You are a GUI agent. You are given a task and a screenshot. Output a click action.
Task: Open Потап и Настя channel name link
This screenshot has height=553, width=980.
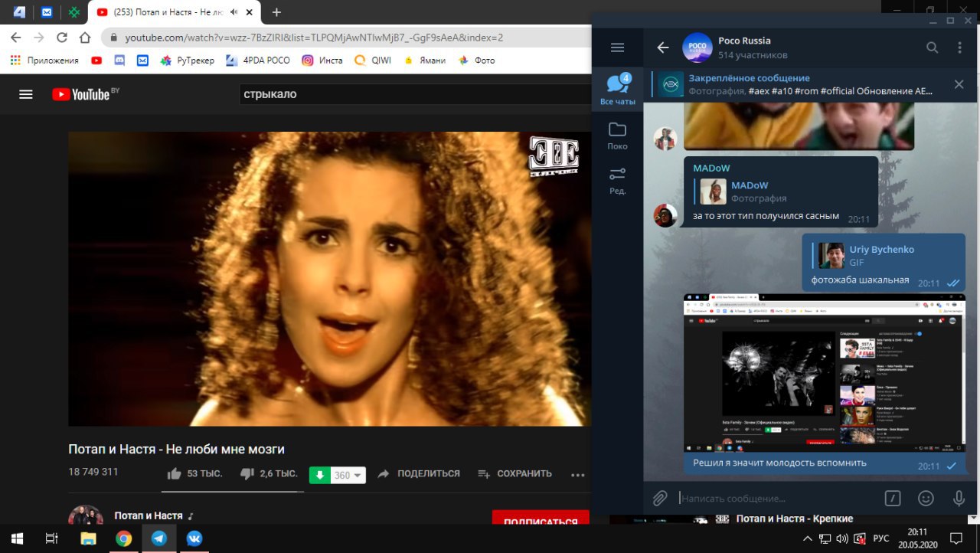(x=149, y=515)
